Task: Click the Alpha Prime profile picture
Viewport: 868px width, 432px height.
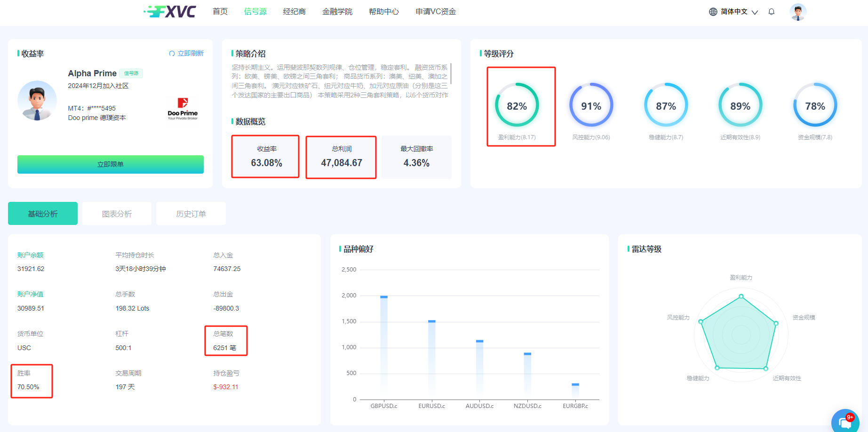Action: click(x=37, y=101)
